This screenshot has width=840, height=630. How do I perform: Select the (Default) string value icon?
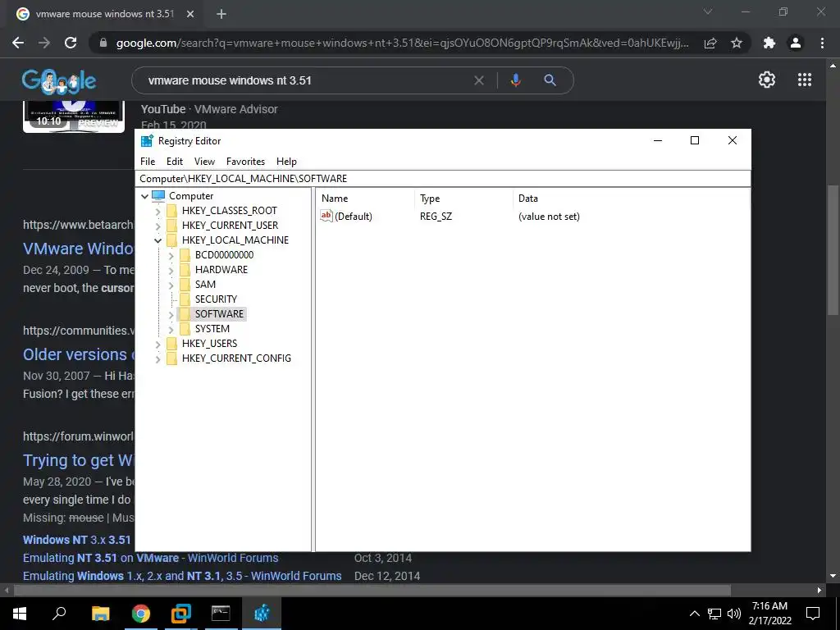tap(326, 216)
